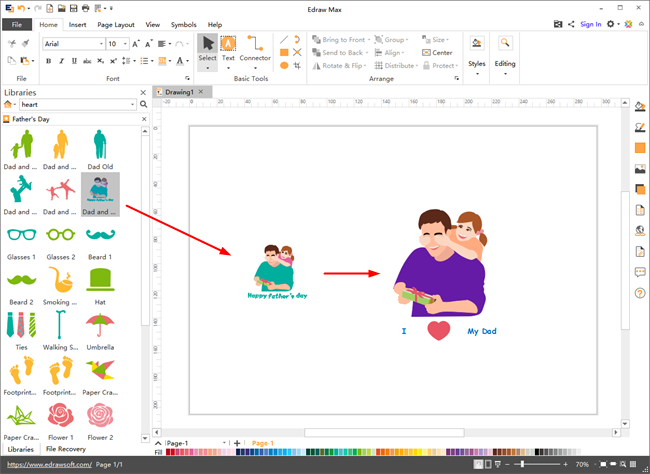Toggle Italic text formatting
The image size is (650, 474).
click(x=61, y=61)
